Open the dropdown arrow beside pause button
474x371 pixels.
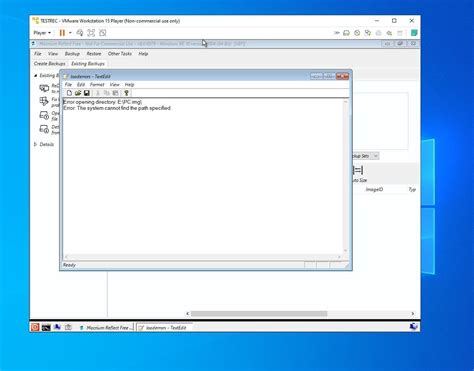pos(70,33)
